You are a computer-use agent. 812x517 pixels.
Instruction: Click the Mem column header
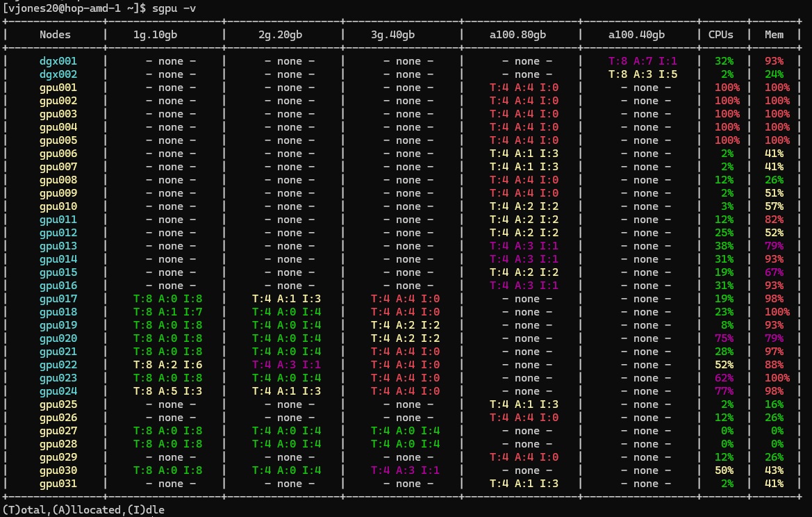pyautogui.click(x=774, y=35)
